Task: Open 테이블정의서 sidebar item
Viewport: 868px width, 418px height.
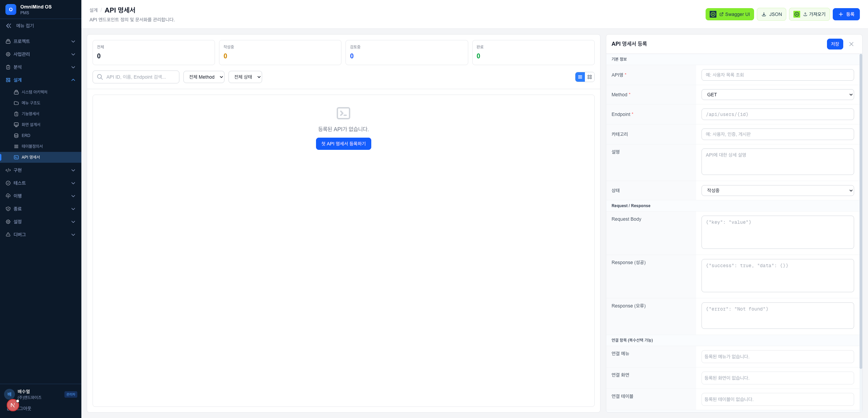Action: click(32, 146)
